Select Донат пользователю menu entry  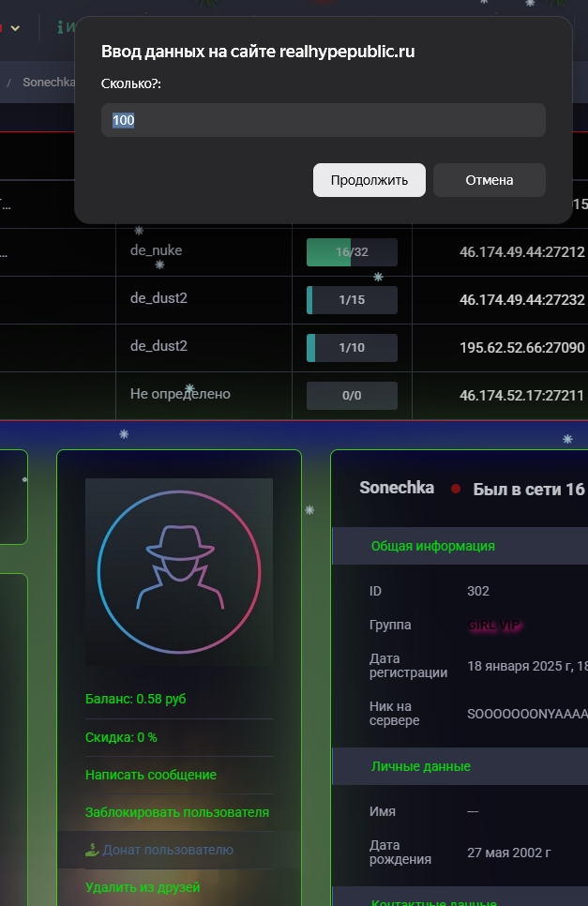[167, 850]
